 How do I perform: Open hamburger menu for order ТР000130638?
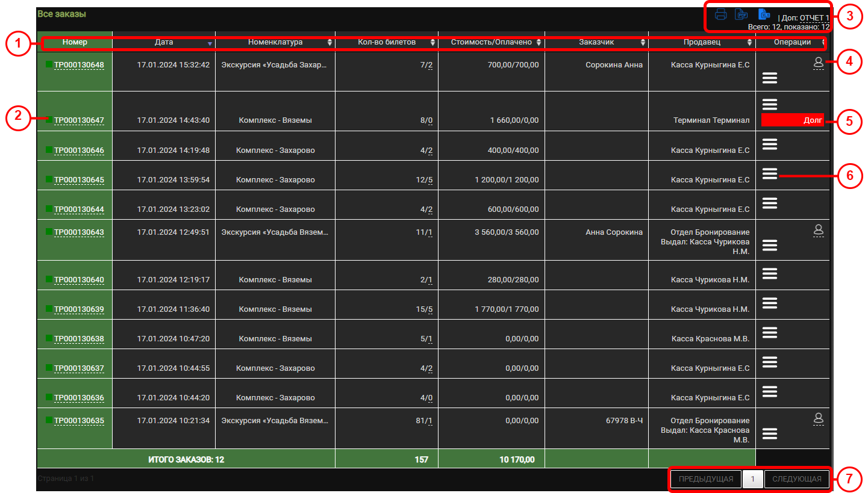coord(770,332)
